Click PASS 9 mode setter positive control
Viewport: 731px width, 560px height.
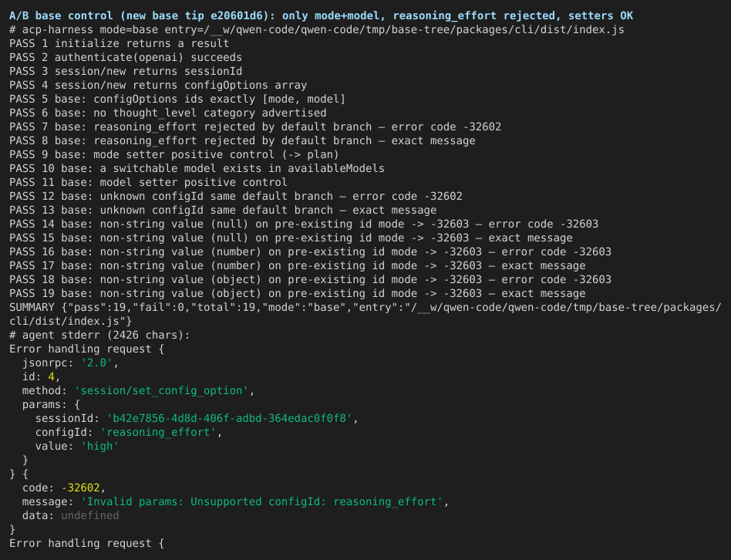pos(174,155)
